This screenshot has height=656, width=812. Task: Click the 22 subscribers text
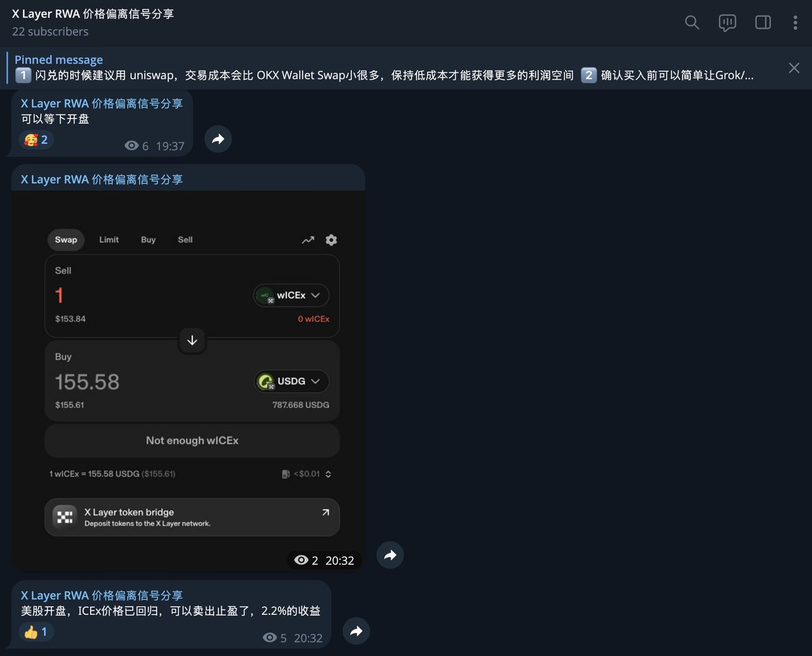click(50, 32)
